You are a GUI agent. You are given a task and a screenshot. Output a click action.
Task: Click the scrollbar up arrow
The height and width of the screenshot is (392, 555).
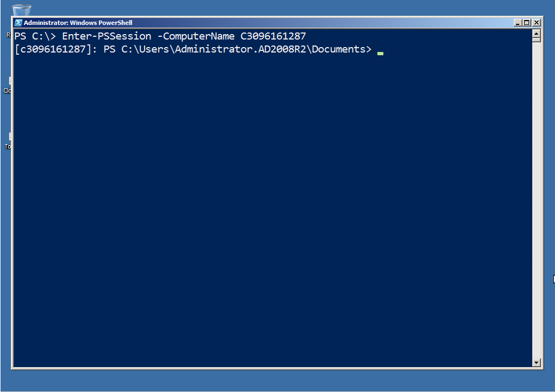(x=537, y=33)
